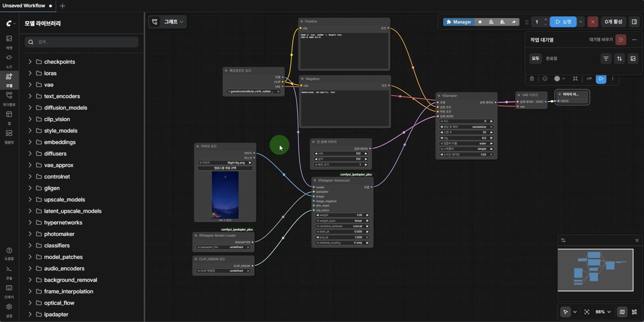Click the clear queue red icon
Image resolution: width=644 pixels, height=322 pixels.
point(621,40)
